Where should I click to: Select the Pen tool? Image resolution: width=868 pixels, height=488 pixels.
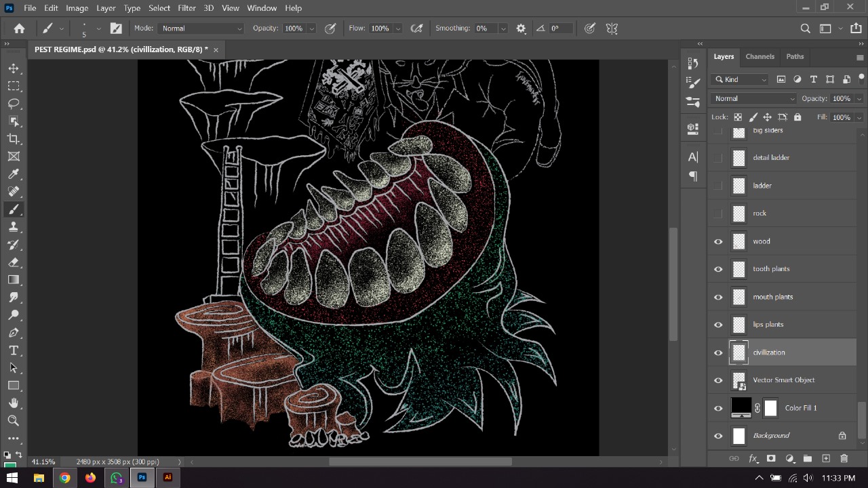click(14, 333)
